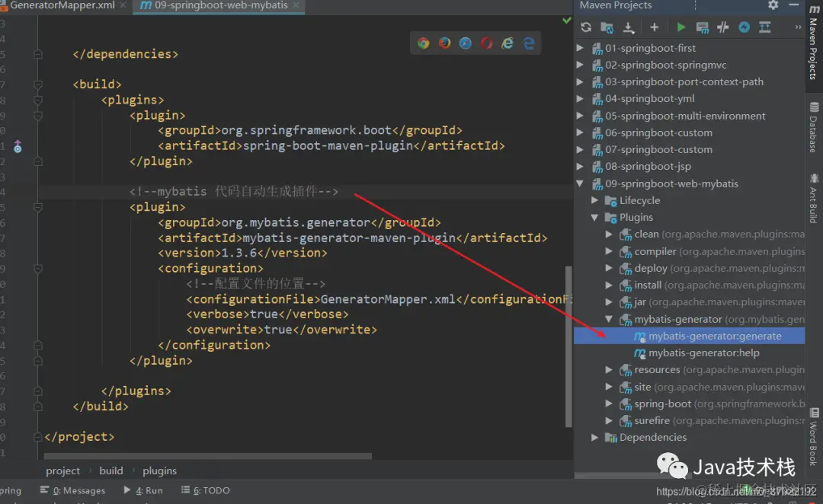Expand 05-springboot-multi-environment node
This screenshot has width=823, height=504.
(x=580, y=116)
